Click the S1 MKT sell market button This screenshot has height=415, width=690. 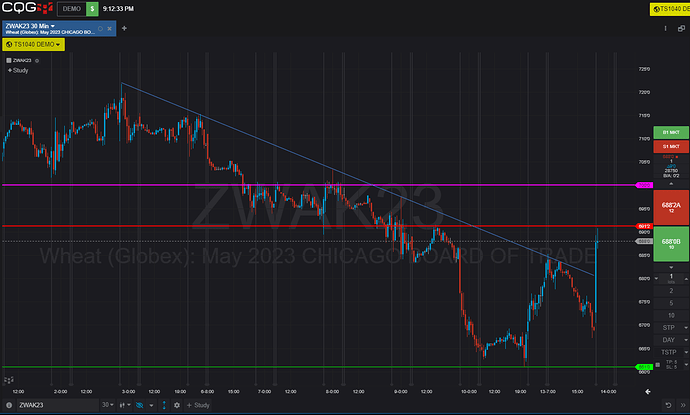(671, 147)
